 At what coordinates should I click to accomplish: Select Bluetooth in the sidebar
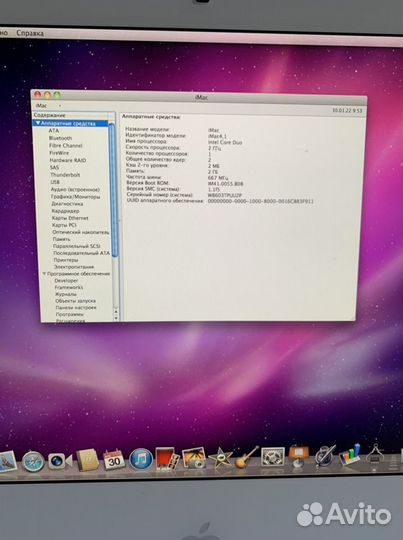point(60,138)
